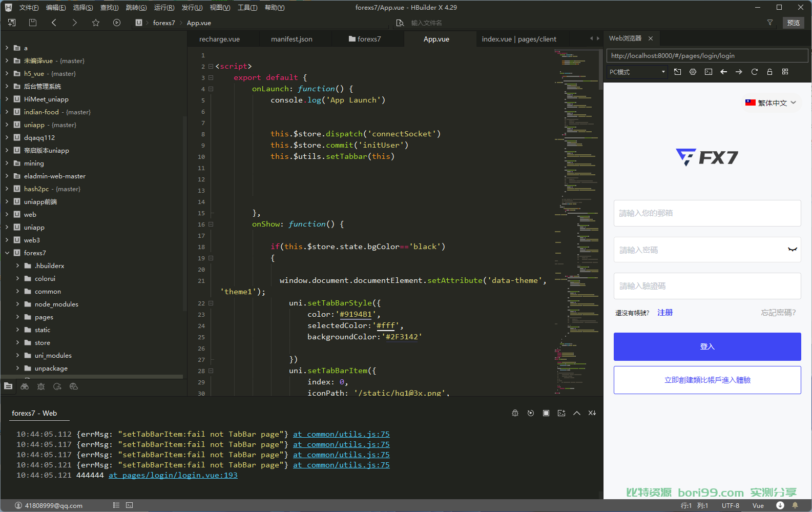Fold the onLaunch function at line 4
812x512 pixels.
pyautogui.click(x=211, y=89)
